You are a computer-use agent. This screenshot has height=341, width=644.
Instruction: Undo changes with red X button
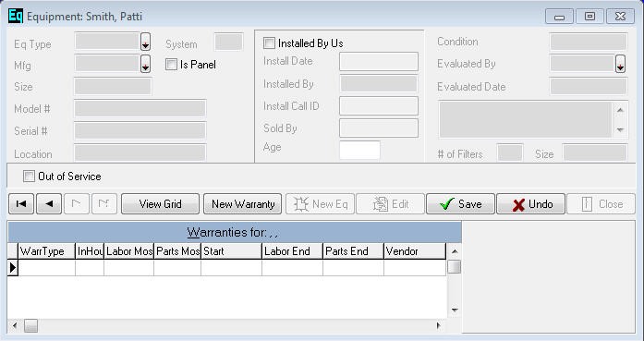click(x=530, y=204)
